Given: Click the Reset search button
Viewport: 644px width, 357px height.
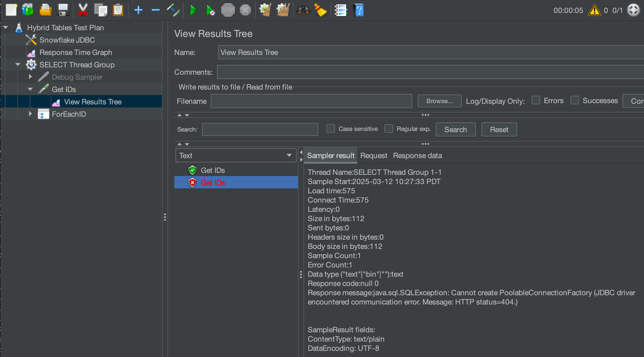Looking at the screenshot, I should tap(499, 129).
